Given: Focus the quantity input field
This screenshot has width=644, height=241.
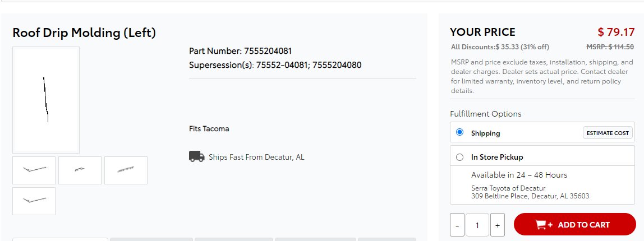Looking at the screenshot, I should click(477, 225).
